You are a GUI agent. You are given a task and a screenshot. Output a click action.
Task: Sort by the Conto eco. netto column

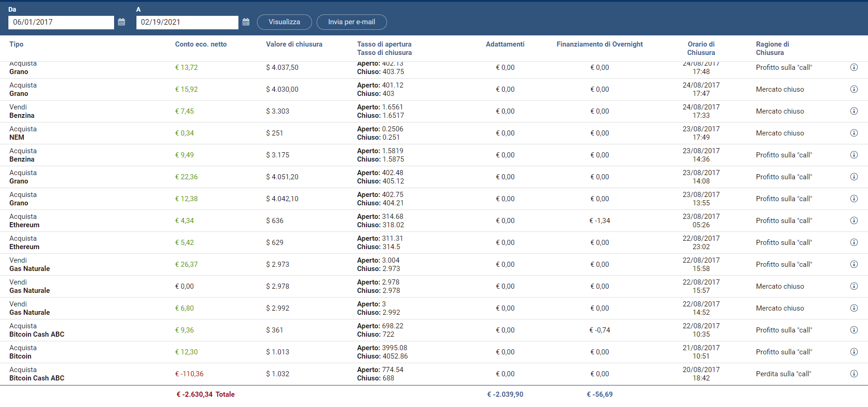click(x=201, y=44)
